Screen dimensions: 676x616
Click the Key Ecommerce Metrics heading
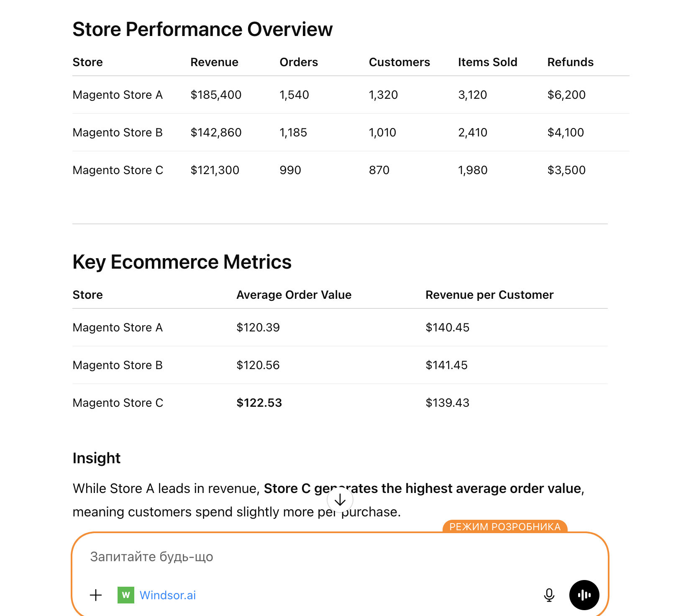182,262
